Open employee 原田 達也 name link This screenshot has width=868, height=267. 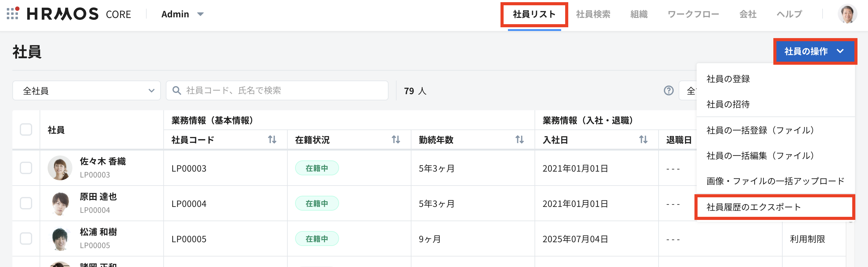[98, 197]
